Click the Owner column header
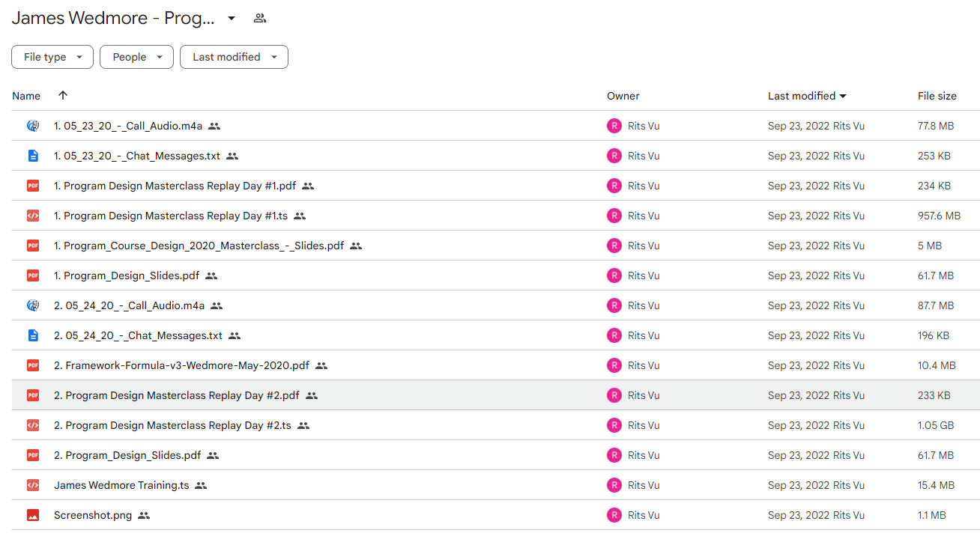This screenshot has width=980, height=545. point(623,96)
